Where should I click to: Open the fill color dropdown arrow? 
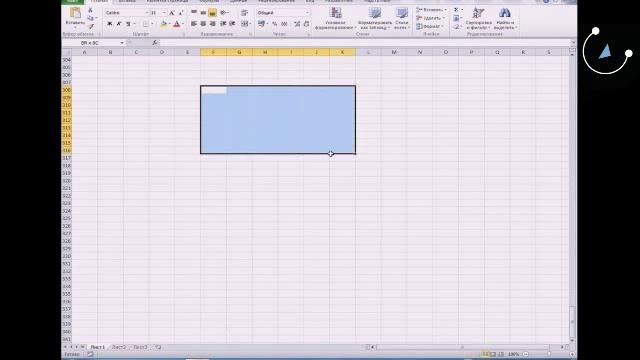coord(169,24)
